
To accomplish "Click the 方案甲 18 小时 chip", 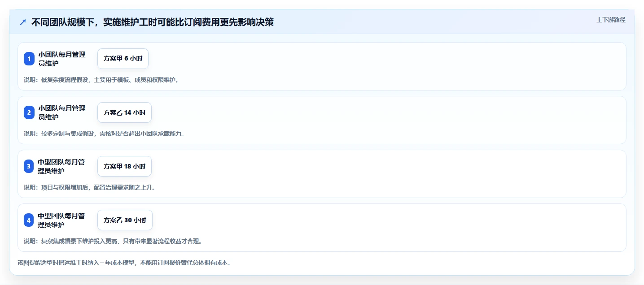I will (124, 166).
